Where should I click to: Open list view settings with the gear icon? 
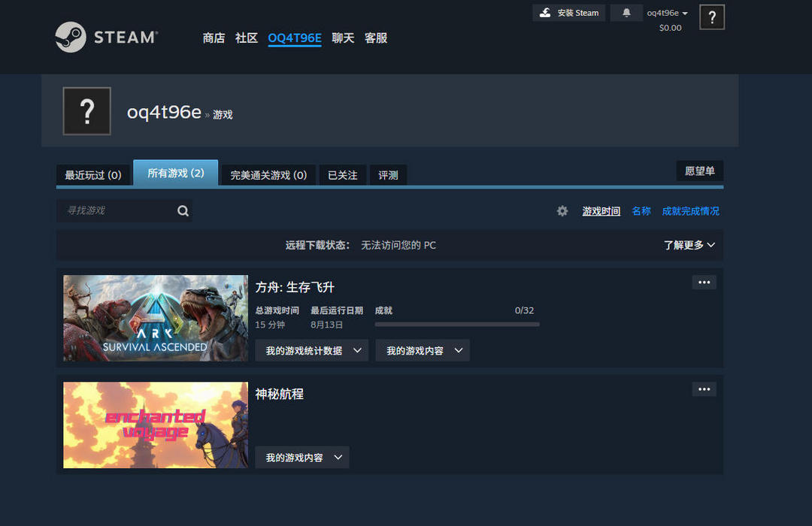562,211
